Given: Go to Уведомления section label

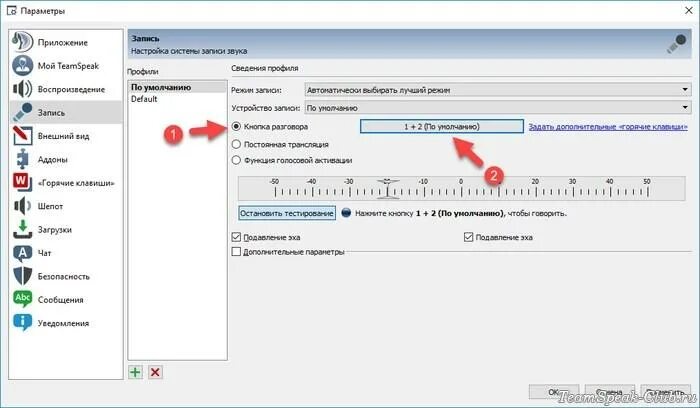Looking at the screenshot, I should [x=63, y=323].
